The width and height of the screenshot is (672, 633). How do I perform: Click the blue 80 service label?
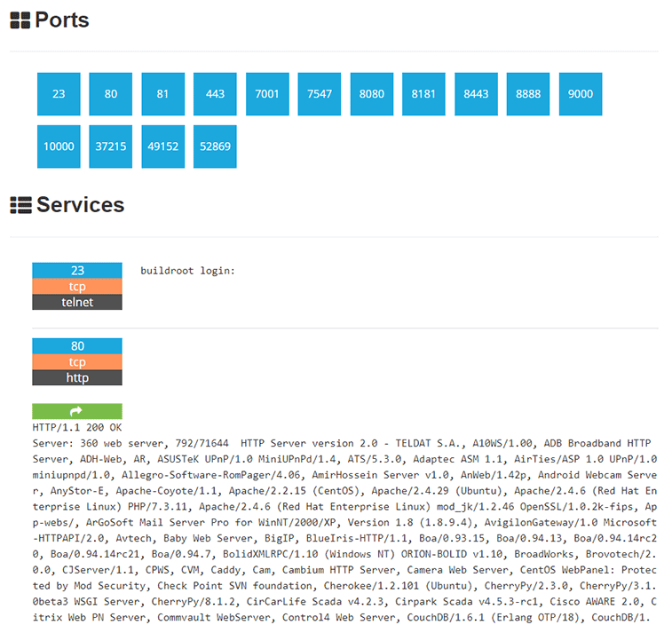click(x=77, y=346)
